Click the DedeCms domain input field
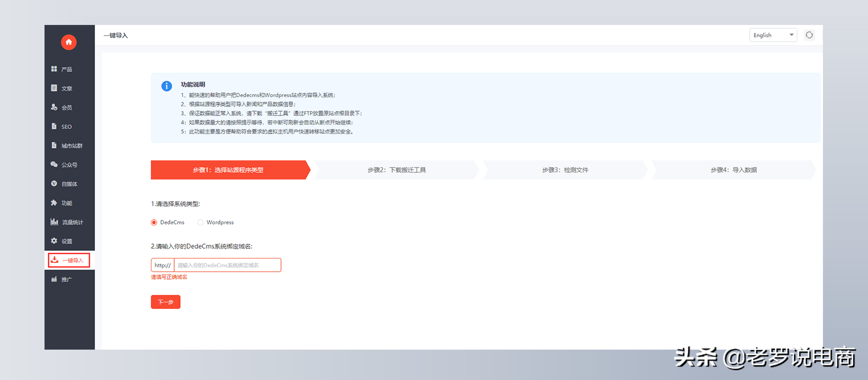This screenshot has width=868, height=380. pyautogui.click(x=227, y=265)
